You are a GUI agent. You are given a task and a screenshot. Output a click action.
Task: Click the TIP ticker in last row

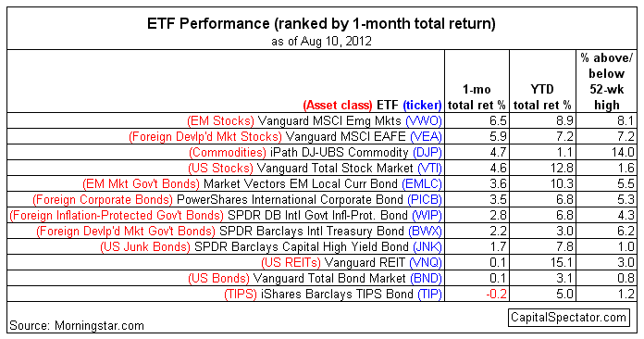pos(429,295)
